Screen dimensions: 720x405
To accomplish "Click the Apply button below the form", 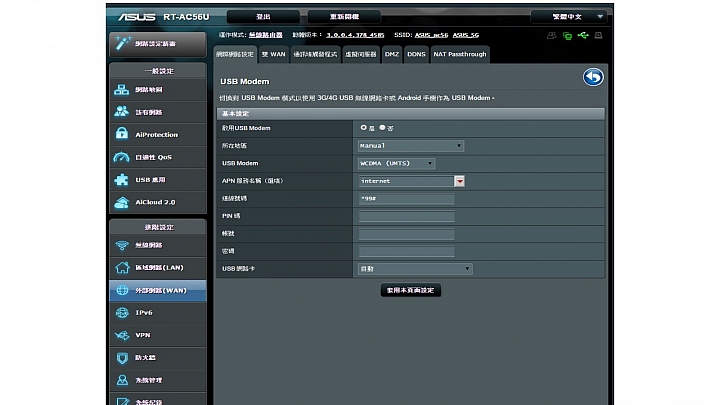I will [411, 290].
